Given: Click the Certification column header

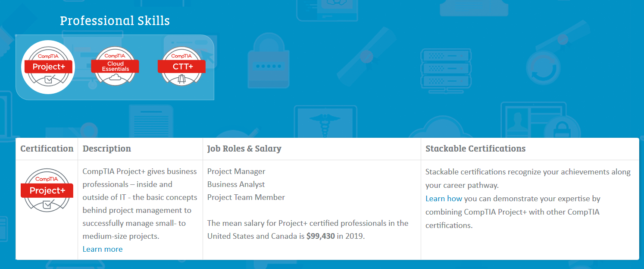Looking at the screenshot, I should (47, 149).
